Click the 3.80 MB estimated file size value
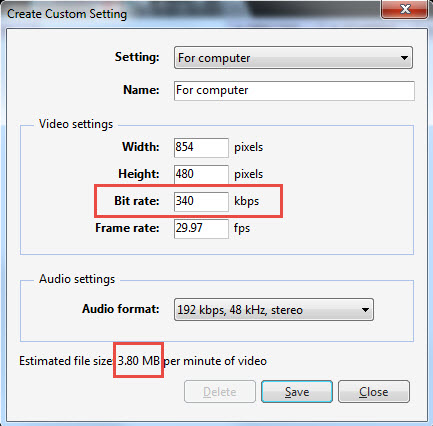This screenshot has width=433, height=426. [x=139, y=361]
